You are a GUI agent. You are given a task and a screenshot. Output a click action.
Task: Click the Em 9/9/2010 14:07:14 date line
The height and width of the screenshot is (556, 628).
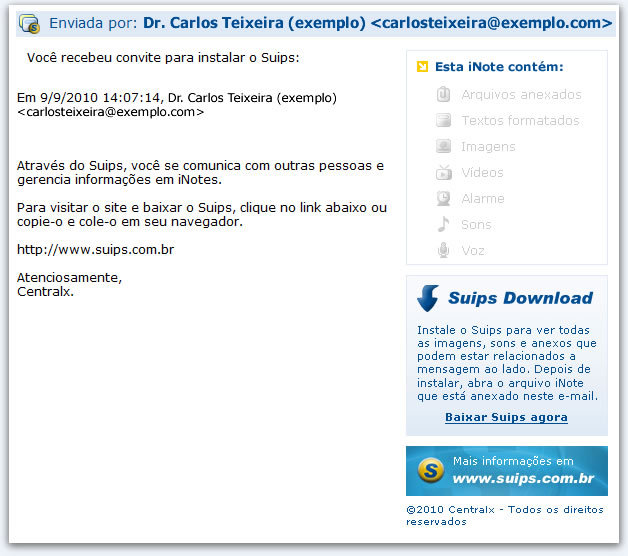[177, 98]
